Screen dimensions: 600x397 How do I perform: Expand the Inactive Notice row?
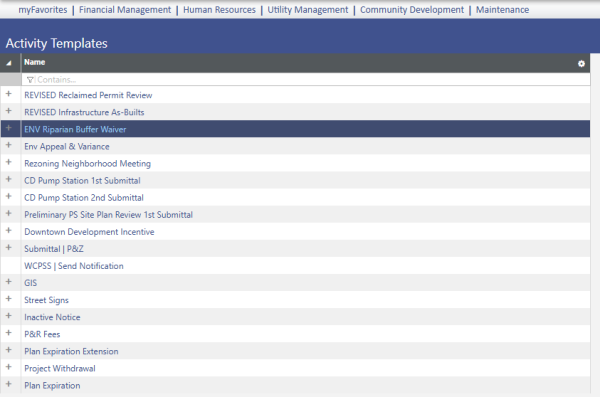coord(9,316)
